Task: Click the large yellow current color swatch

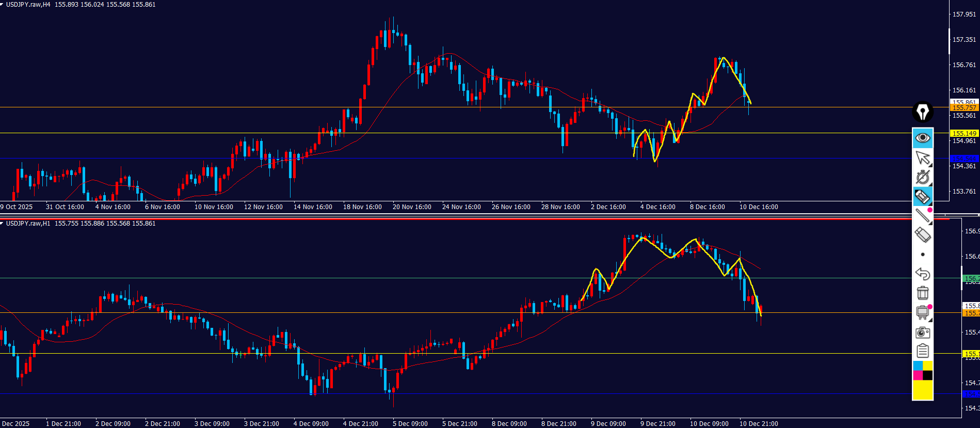Action: point(923,390)
